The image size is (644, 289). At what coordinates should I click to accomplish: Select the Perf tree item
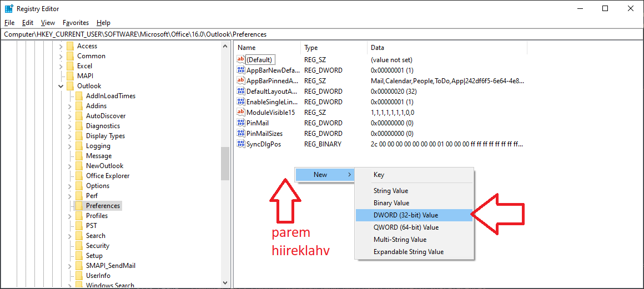pos(92,195)
